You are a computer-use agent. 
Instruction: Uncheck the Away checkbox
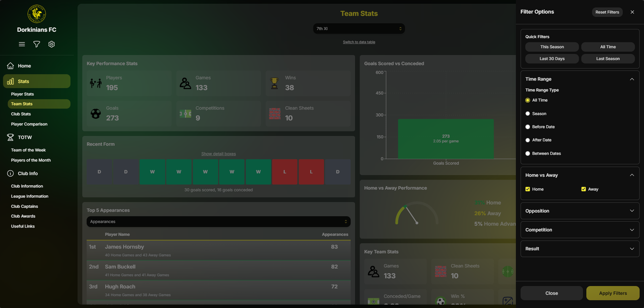pyautogui.click(x=584, y=189)
